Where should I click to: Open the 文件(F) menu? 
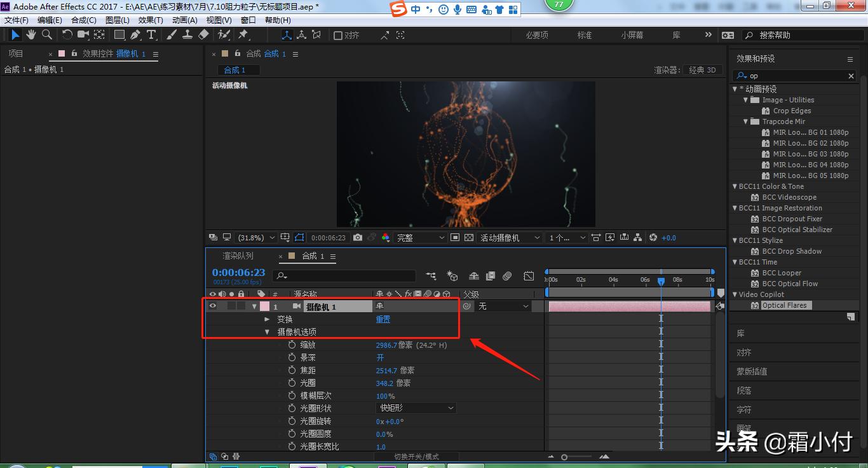coord(17,20)
